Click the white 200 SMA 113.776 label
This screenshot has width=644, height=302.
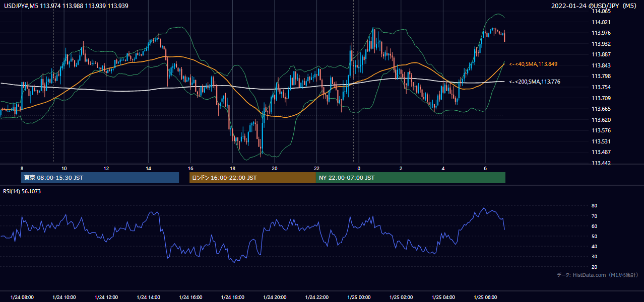tap(535, 82)
